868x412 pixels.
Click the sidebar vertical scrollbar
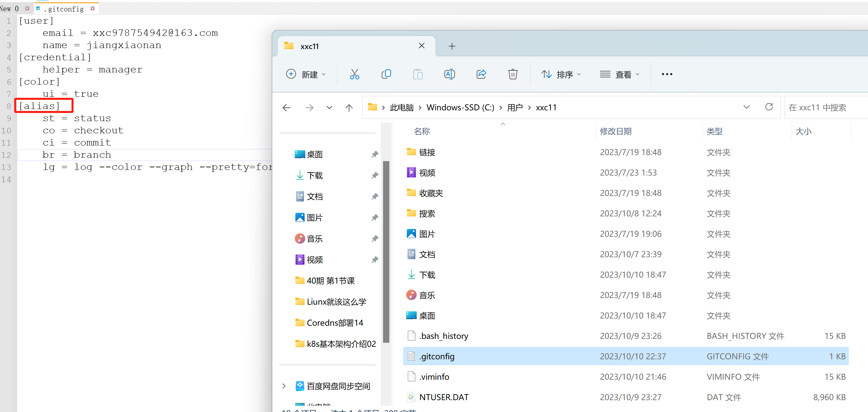click(x=386, y=251)
